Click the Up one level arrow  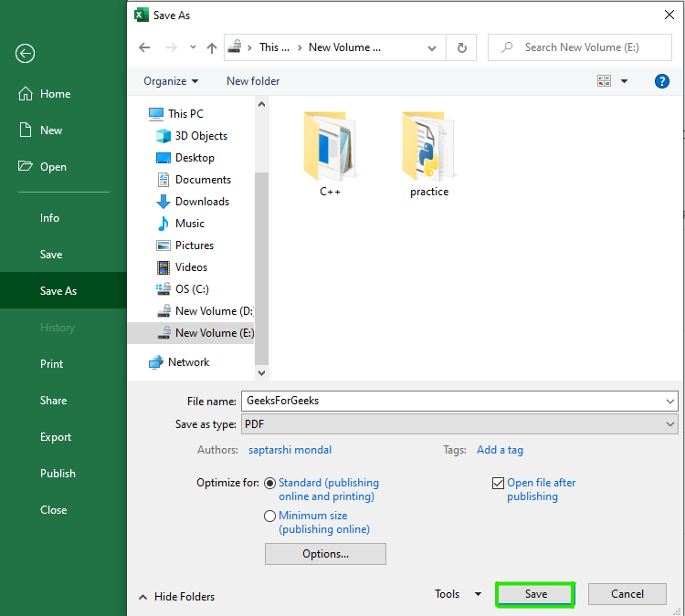(x=212, y=47)
